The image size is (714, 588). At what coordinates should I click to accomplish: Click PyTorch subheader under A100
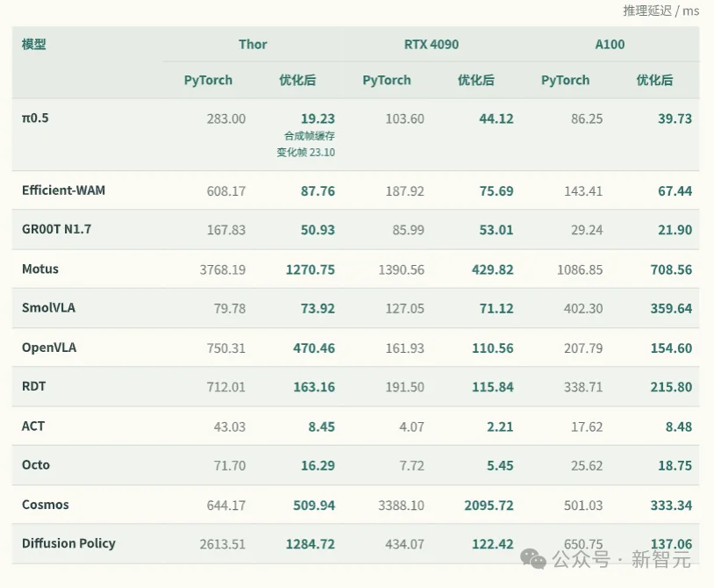(x=565, y=80)
